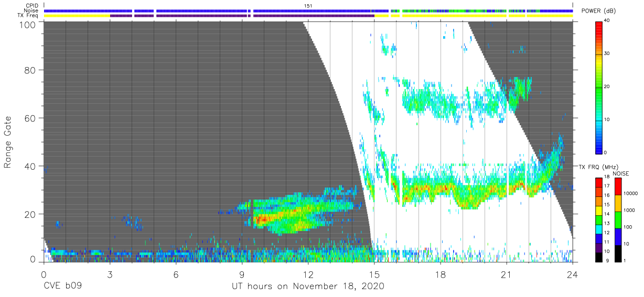Viewport: 644px width, 297px height.
Task: Pick the yellow 14–15 MHz TX frequency swatch
Action: pyautogui.click(x=599, y=210)
